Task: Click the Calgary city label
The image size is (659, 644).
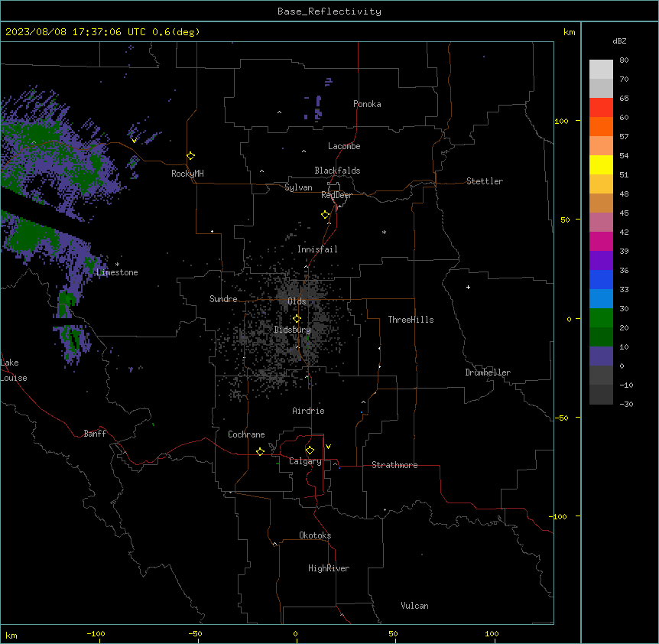Action: coord(305,461)
